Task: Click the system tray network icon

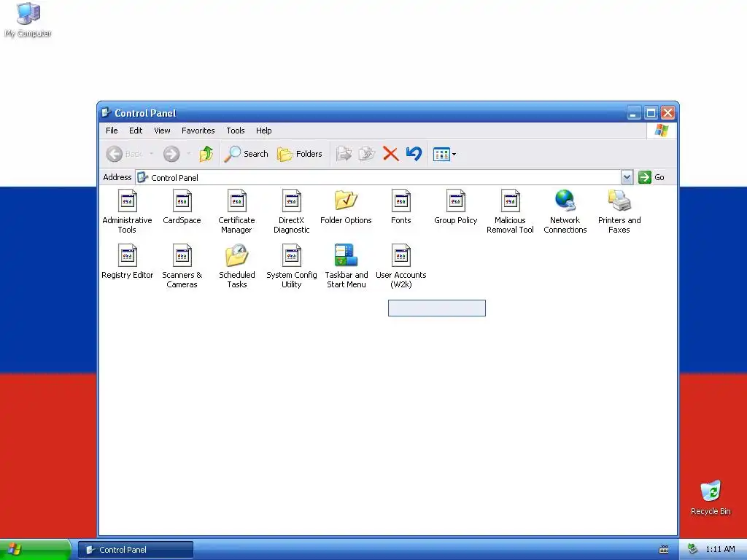Action: (x=693, y=549)
